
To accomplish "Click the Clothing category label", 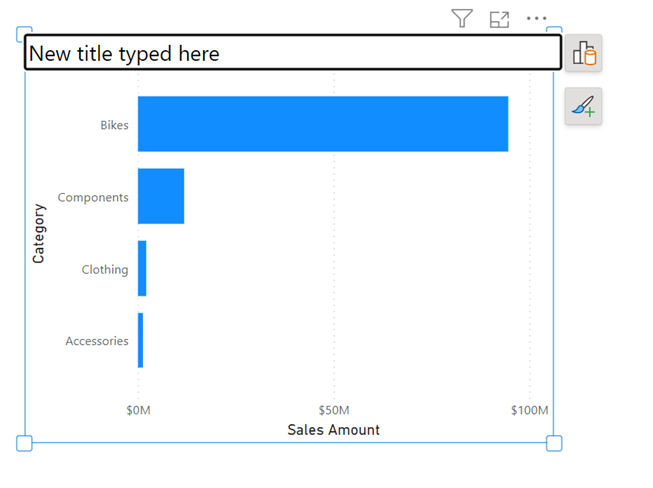I will (105, 269).
